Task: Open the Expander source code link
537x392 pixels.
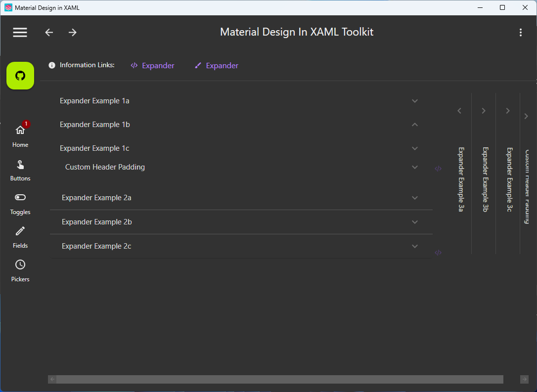Action: [x=152, y=65]
